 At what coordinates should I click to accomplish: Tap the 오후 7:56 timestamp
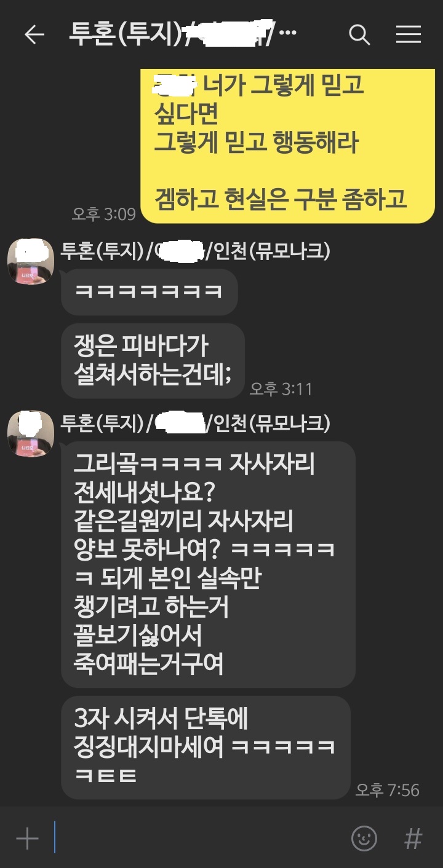(x=388, y=790)
